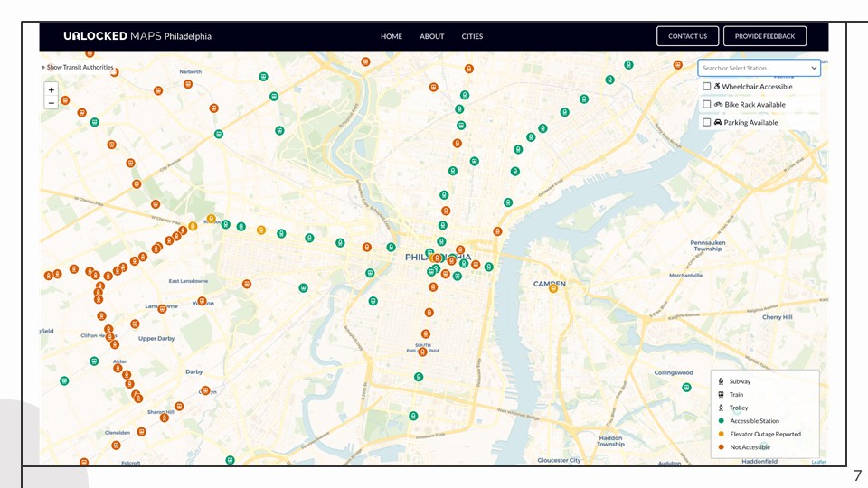Expand the Show Transit Authorities panel

78,67
